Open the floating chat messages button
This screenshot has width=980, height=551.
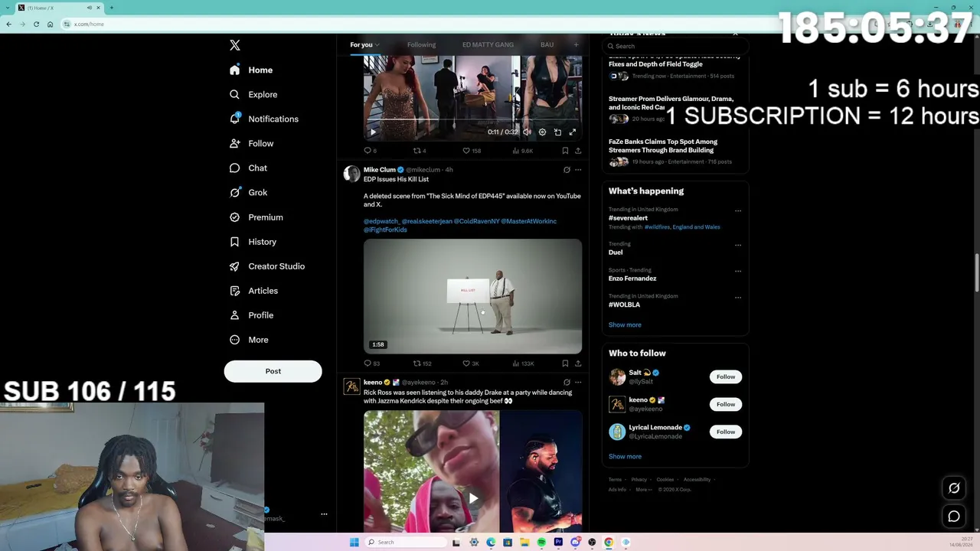(x=954, y=517)
